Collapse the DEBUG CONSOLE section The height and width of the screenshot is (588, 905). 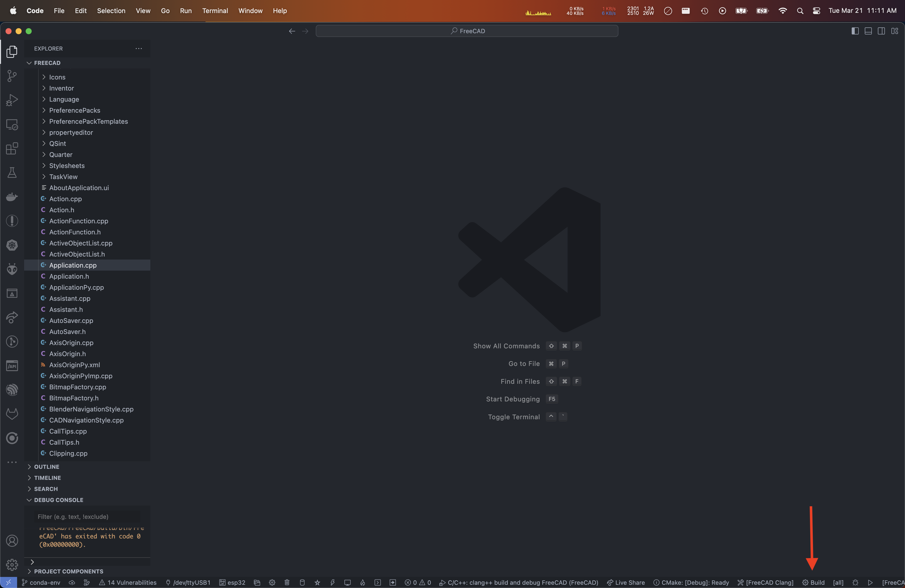tap(58, 500)
